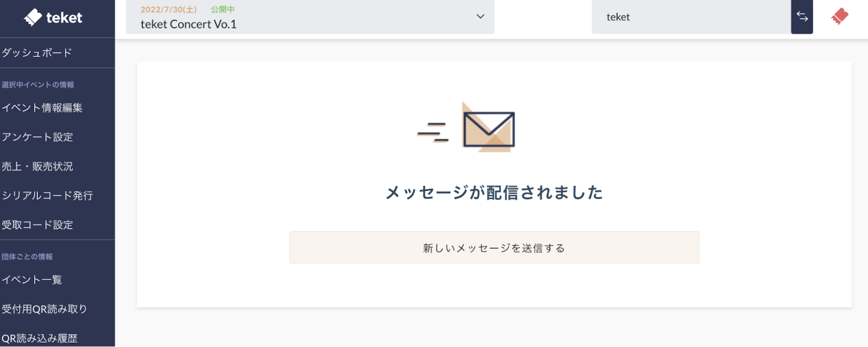Click the organization switch arrows icon
868x347 pixels.
click(802, 17)
